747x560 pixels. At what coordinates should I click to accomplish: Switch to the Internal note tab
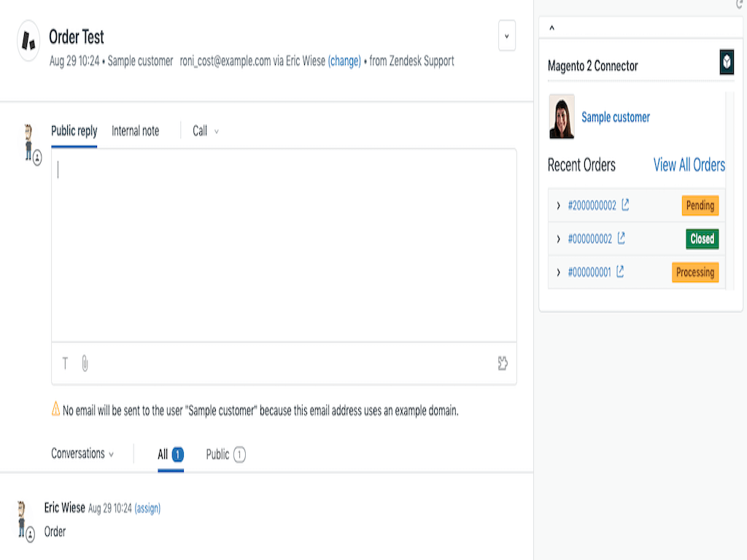pyautogui.click(x=135, y=131)
